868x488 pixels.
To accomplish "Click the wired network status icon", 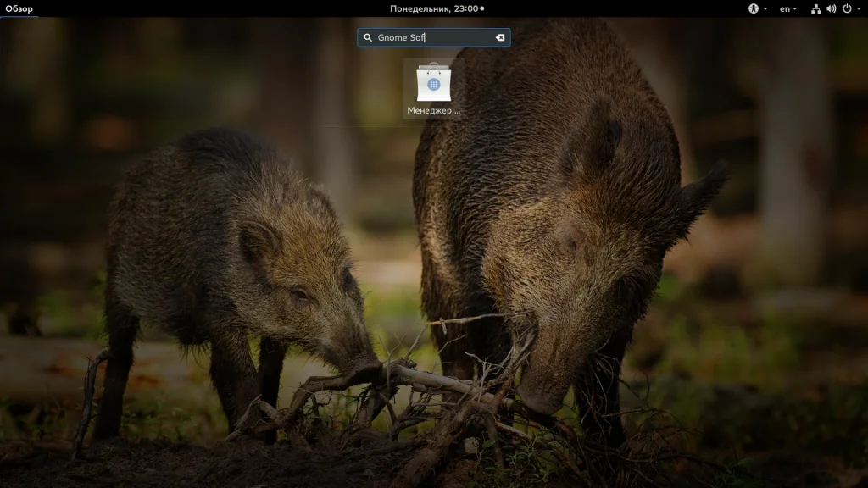I will 816,8.
